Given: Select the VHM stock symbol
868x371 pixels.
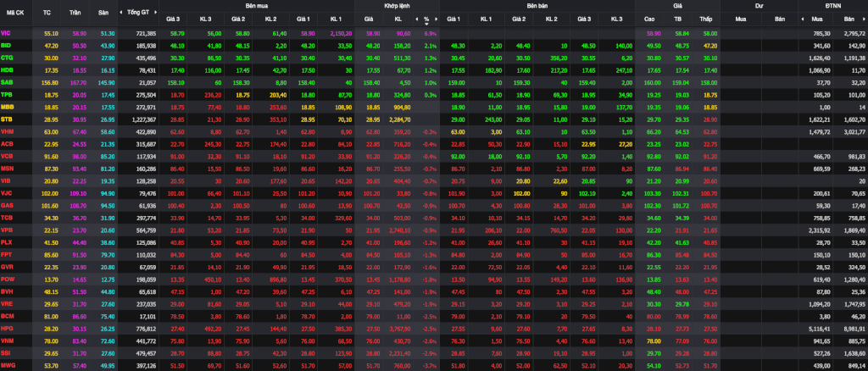Looking at the screenshot, I should coord(7,131).
